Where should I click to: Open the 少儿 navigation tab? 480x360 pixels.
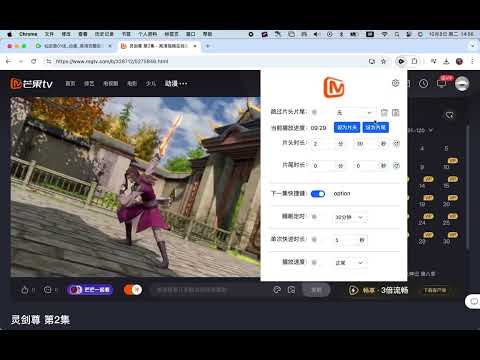click(x=151, y=83)
